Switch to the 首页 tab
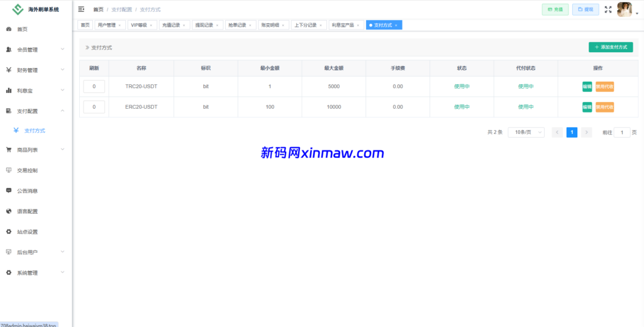The width and height of the screenshot is (644, 327). tap(85, 25)
